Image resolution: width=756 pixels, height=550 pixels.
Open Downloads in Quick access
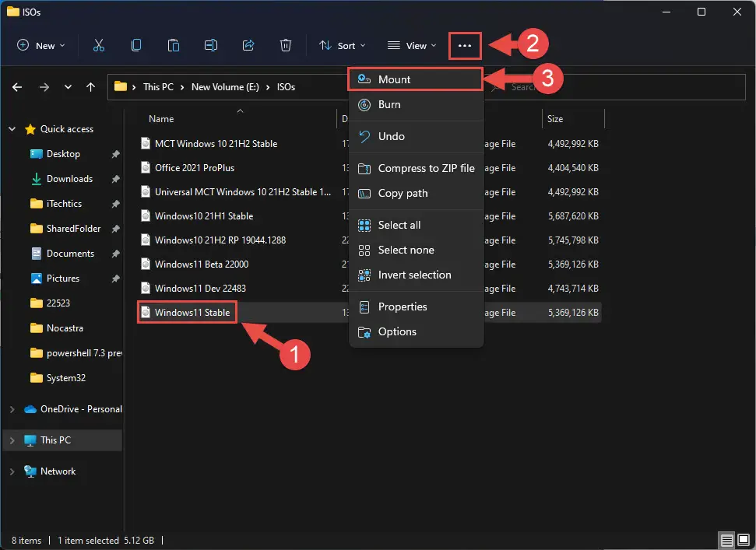69,179
